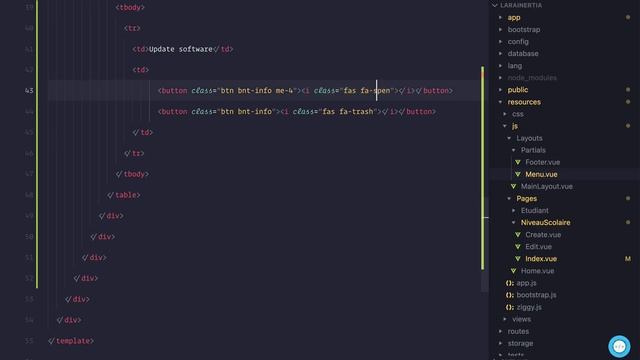Collapse the js folder
Image resolution: width=640 pixels, height=360 pixels.
[505, 126]
